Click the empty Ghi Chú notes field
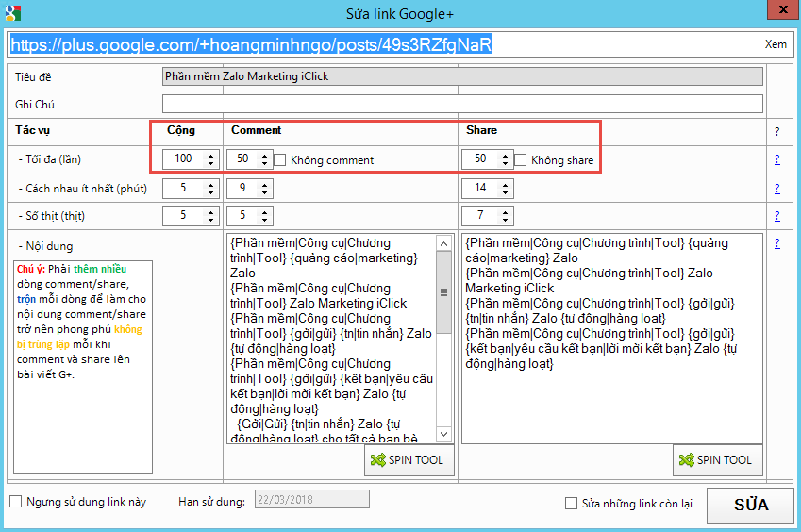The width and height of the screenshot is (801, 532). point(462,104)
